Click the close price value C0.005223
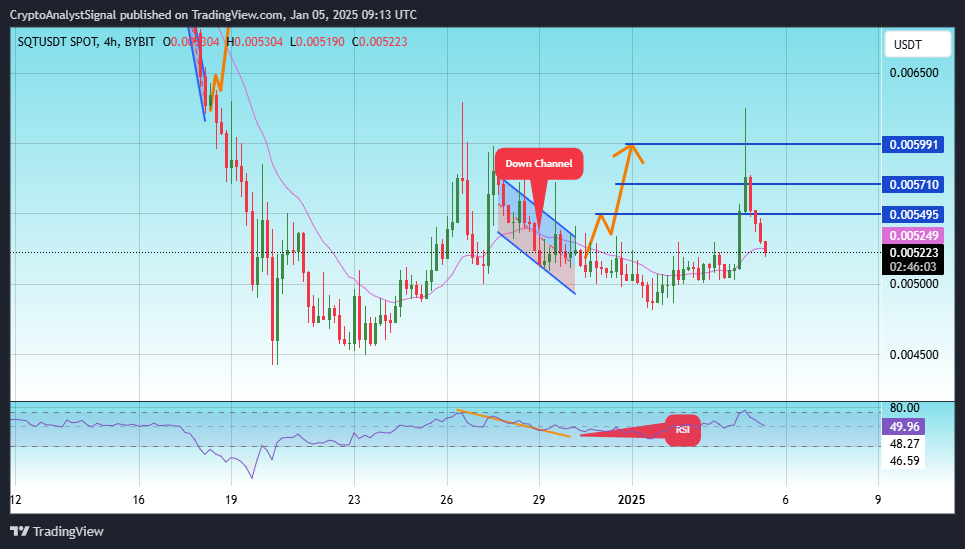 click(x=379, y=42)
